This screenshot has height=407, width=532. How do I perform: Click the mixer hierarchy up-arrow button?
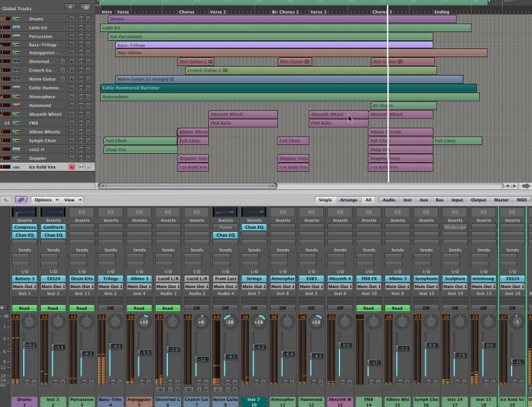[x=5, y=199]
